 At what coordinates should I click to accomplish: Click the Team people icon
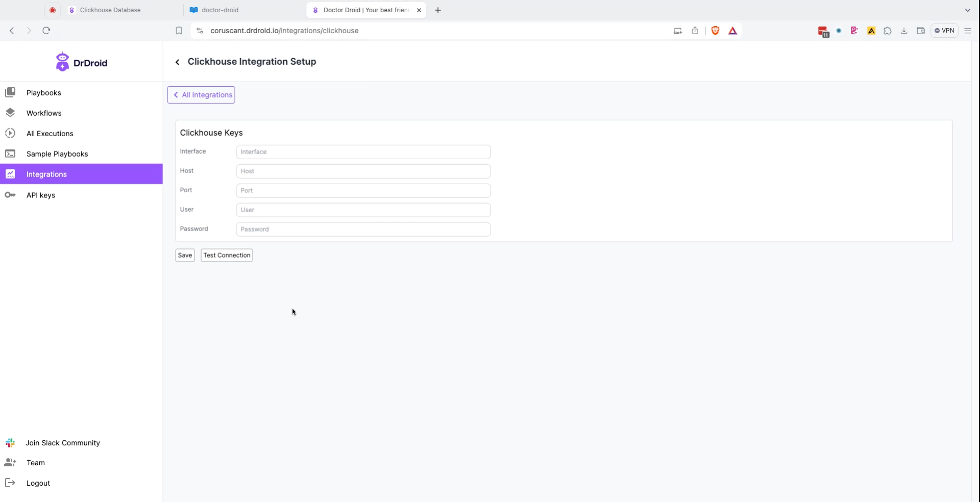click(x=10, y=463)
